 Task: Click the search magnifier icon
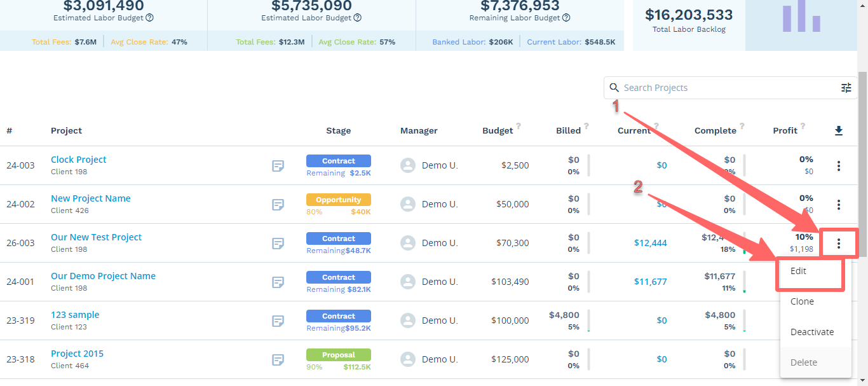614,88
